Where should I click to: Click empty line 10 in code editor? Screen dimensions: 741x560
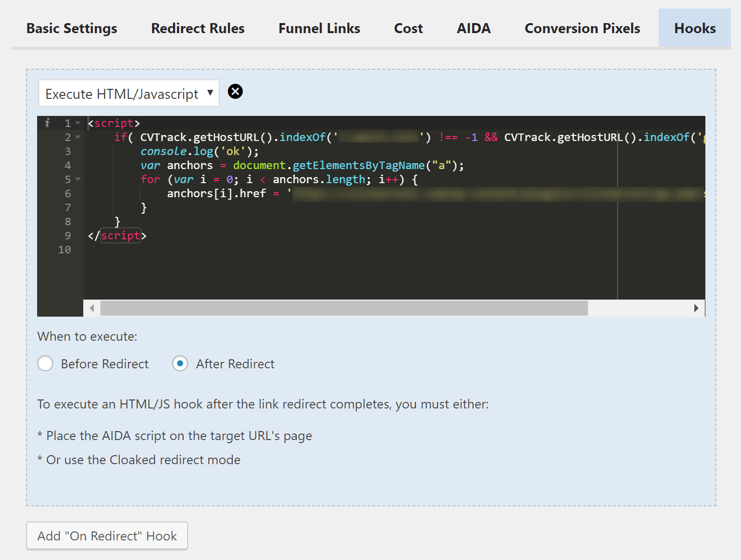[x=394, y=249]
